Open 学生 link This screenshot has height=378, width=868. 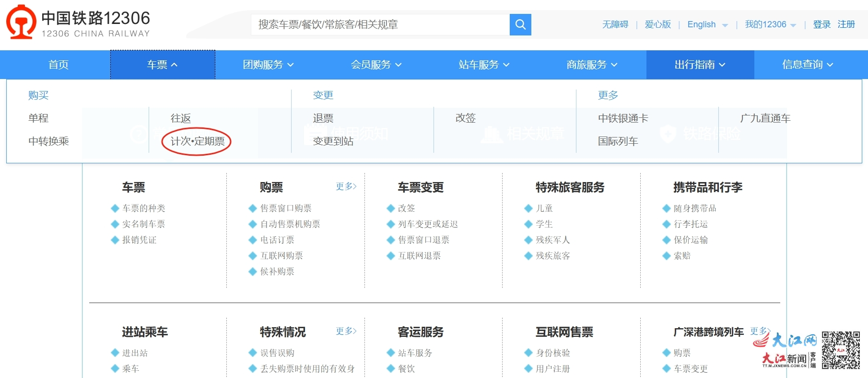544,224
